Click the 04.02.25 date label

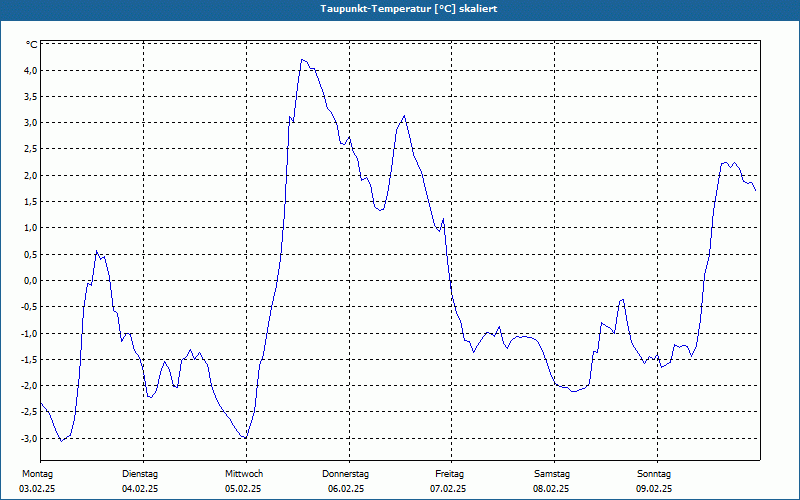[140, 489]
